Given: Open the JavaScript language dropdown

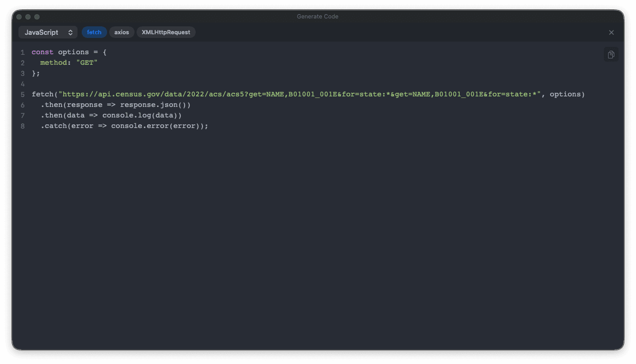Looking at the screenshot, I should pyautogui.click(x=47, y=32).
